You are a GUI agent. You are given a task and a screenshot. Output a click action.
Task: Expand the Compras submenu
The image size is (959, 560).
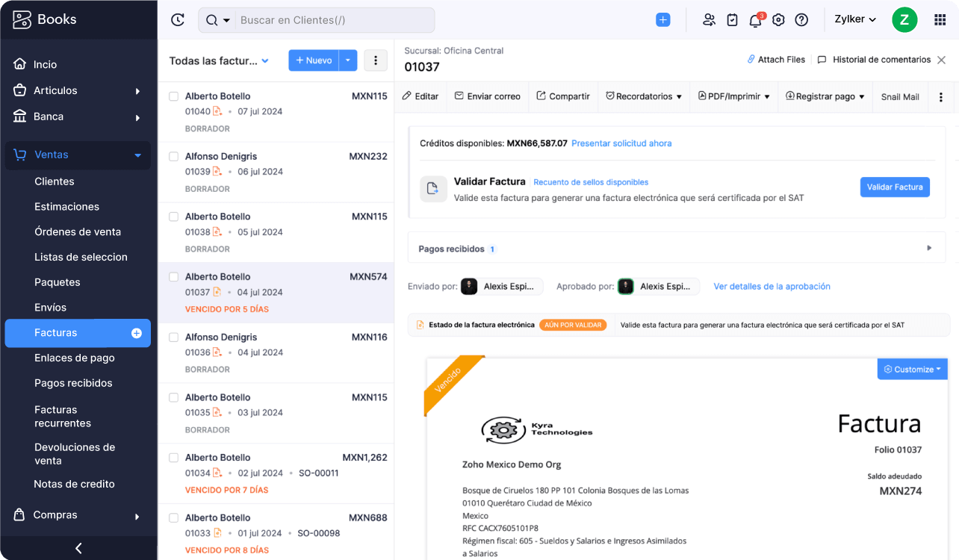pos(137,516)
